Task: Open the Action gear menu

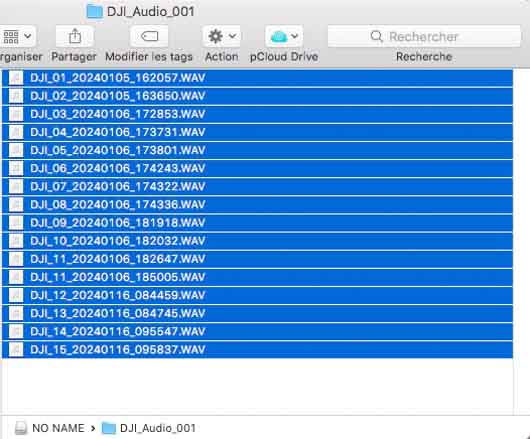Action: 221,36
